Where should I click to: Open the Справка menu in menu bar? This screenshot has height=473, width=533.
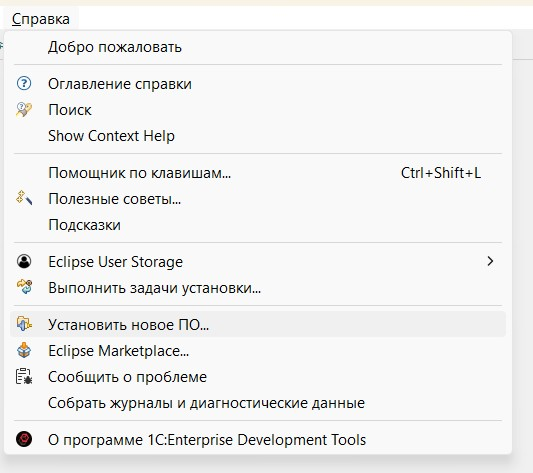tap(41, 19)
